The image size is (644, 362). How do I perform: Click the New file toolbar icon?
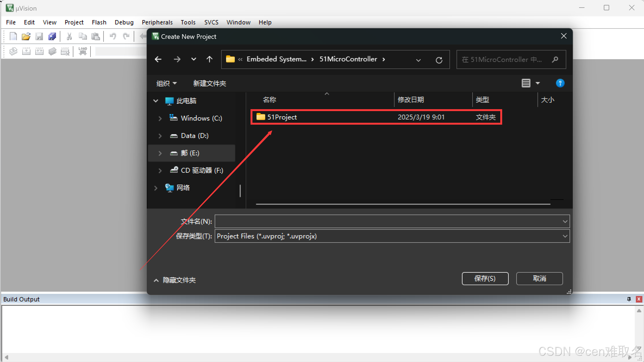point(13,36)
